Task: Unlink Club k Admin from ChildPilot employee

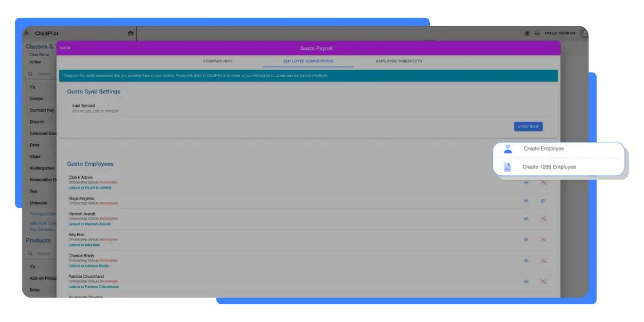Action: pyautogui.click(x=543, y=182)
